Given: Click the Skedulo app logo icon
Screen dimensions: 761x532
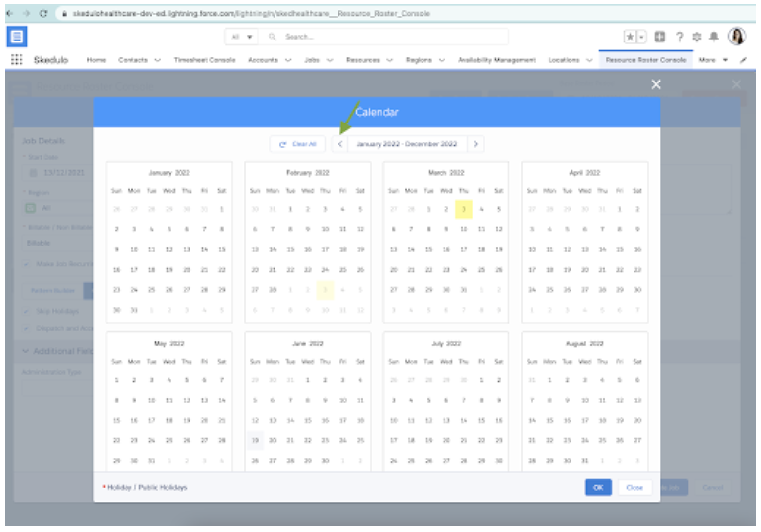Looking at the screenshot, I should click(x=17, y=37).
